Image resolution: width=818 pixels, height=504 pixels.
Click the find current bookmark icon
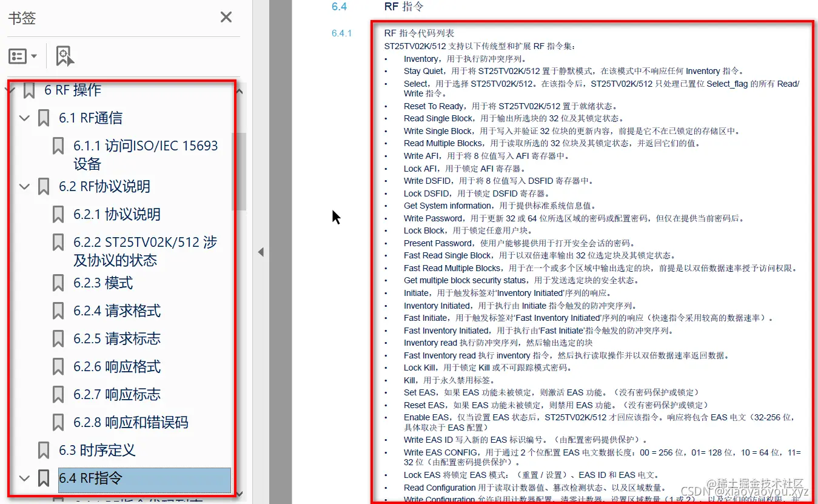64,56
